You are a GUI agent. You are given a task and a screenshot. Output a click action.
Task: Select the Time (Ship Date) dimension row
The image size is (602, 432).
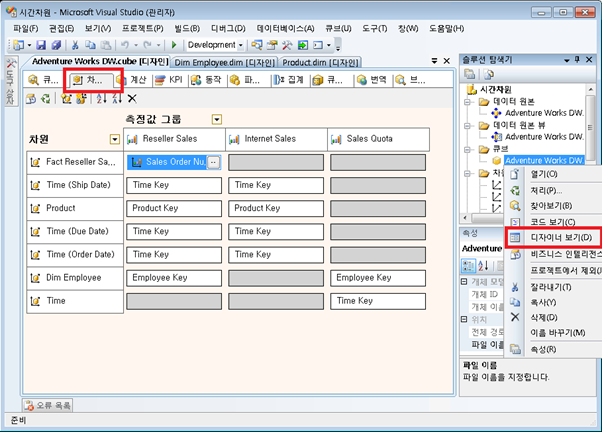[75, 185]
